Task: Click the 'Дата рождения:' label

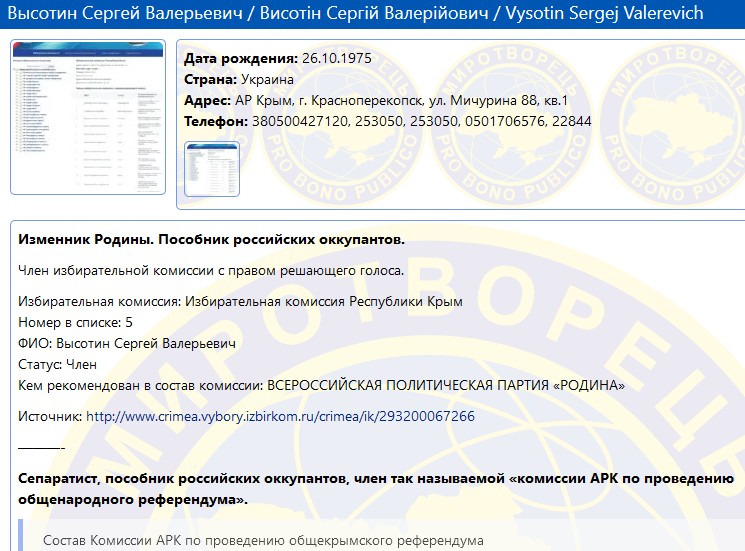Action: (241, 58)
